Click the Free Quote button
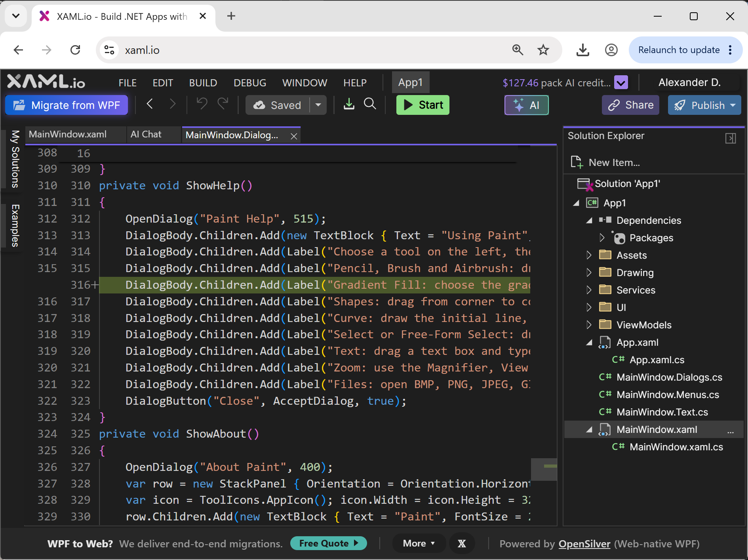Image resolution: width=748 pixels, height=560 pixels. click(328, 543)
